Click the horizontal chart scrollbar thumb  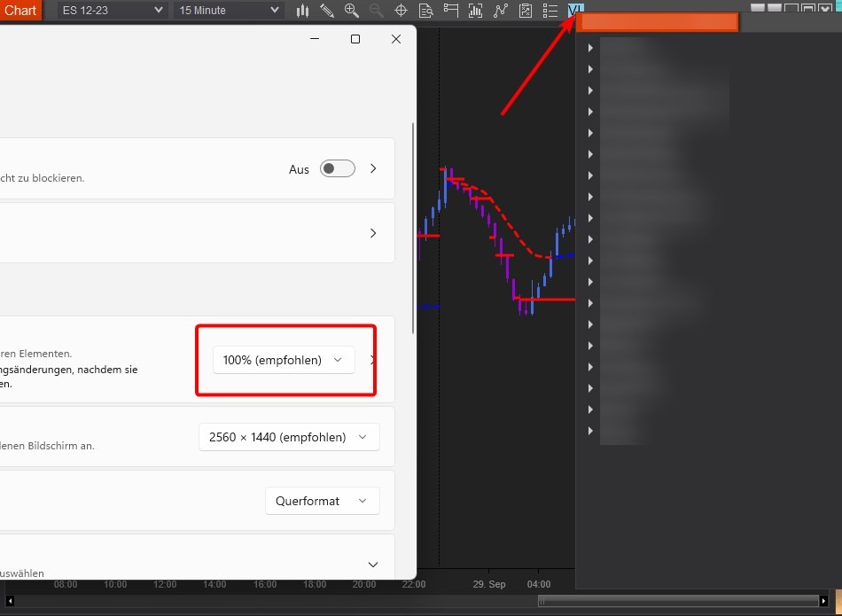[678, 600]
